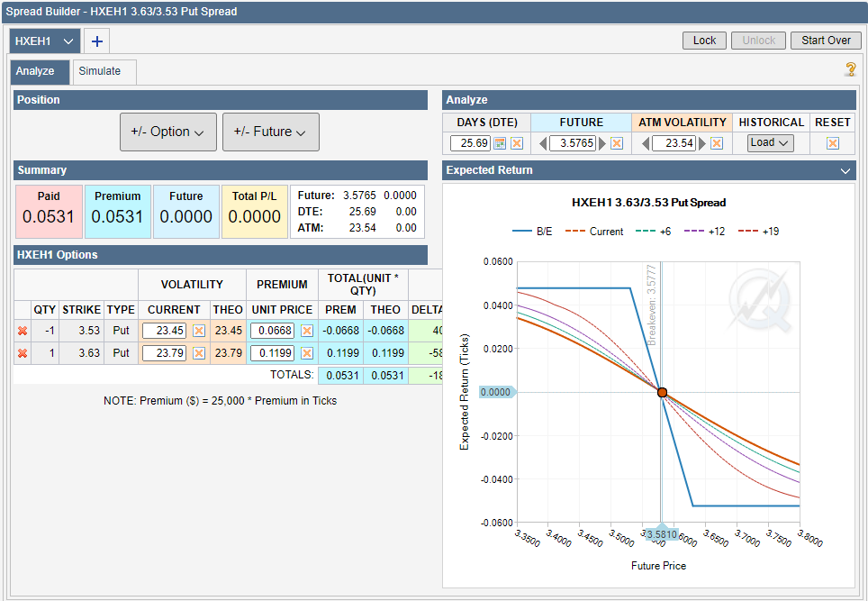Click the help question mark icon

pyautogui.click(x=849, y=69)
